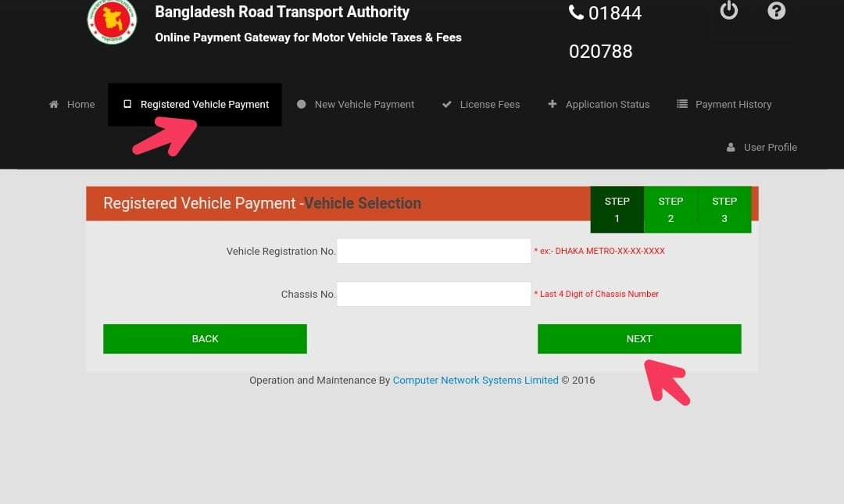The height and width of the screenshot is (504, 844).
Task: Click the power logout icon
Action: (x=728, y=10)
